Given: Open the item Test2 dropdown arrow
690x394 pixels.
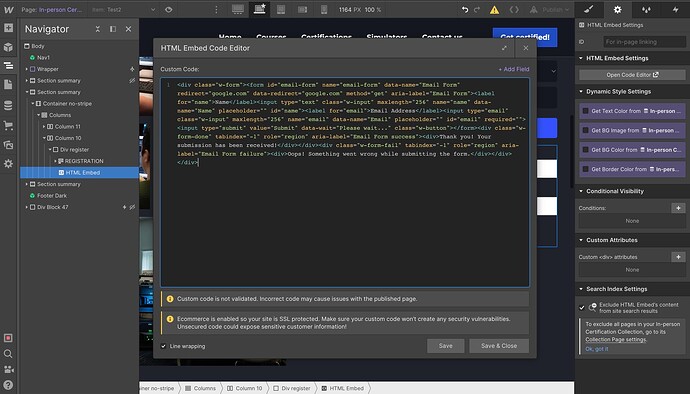Looking at the screenshot, I should pyautogui.click(x=153, y=9).
